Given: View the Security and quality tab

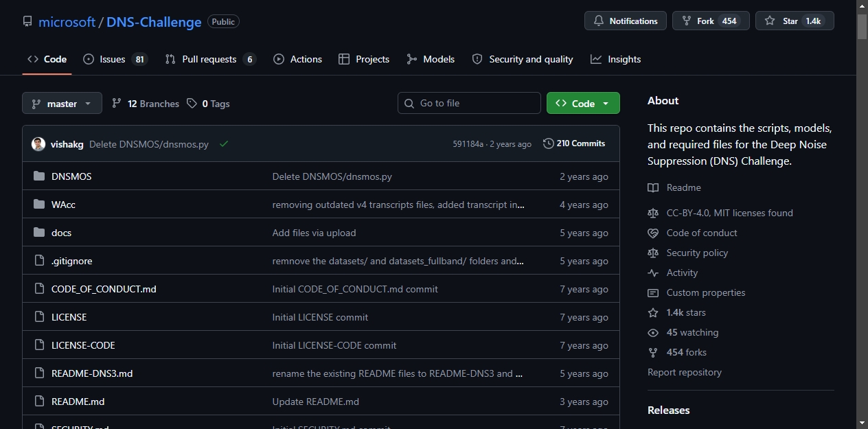Looking at the screenshot, I should 523,59.
